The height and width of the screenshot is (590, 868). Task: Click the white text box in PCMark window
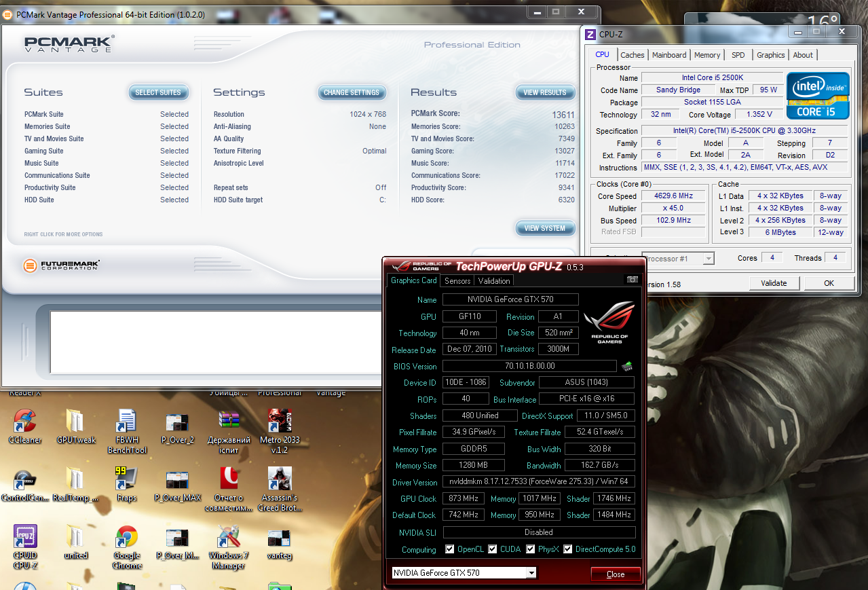214,342
